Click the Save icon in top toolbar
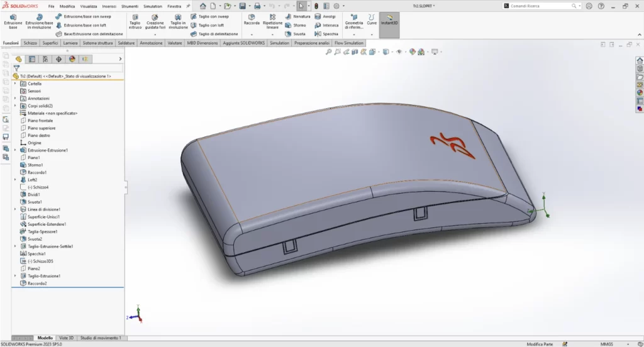This screenshot has width=644, height=347. tap(243, 6)
